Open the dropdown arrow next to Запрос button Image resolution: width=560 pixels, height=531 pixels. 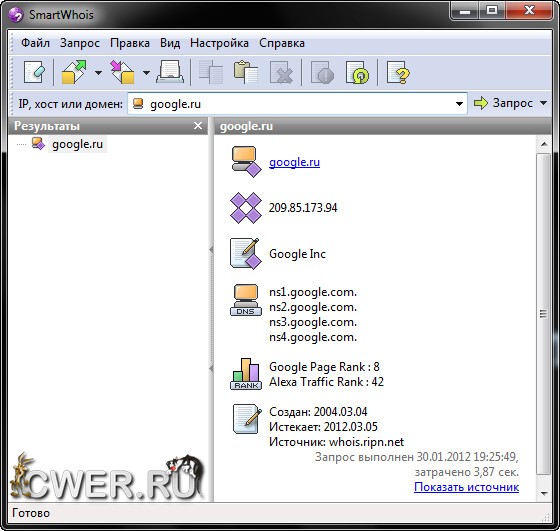pos(543,103)
